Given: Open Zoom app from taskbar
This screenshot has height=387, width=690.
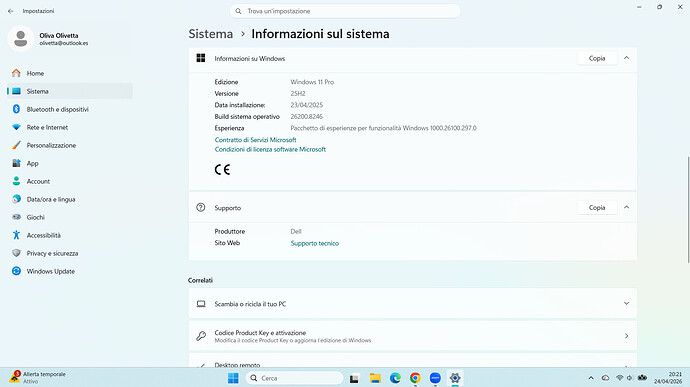Looking at the screenshot, I should 435,378.
